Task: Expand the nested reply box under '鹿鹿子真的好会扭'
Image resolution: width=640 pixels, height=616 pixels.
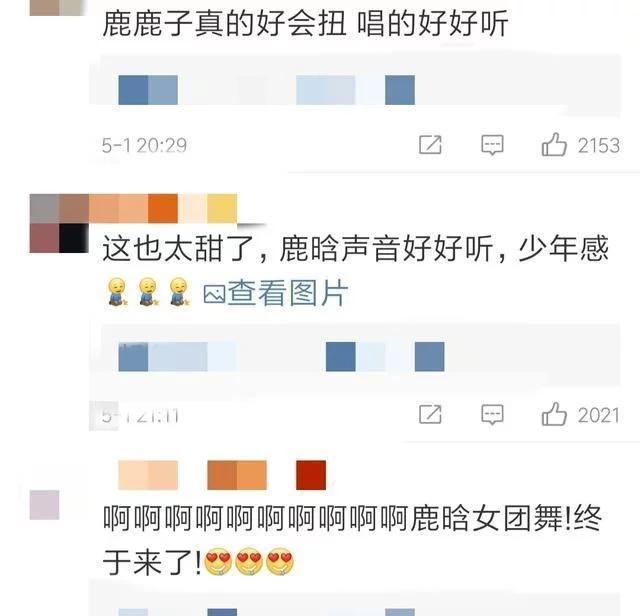Action: [x=355, y=85]
